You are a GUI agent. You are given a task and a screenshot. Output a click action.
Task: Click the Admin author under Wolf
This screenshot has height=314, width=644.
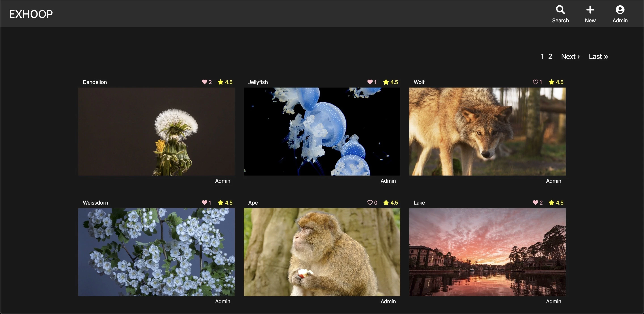coord(553,181)
